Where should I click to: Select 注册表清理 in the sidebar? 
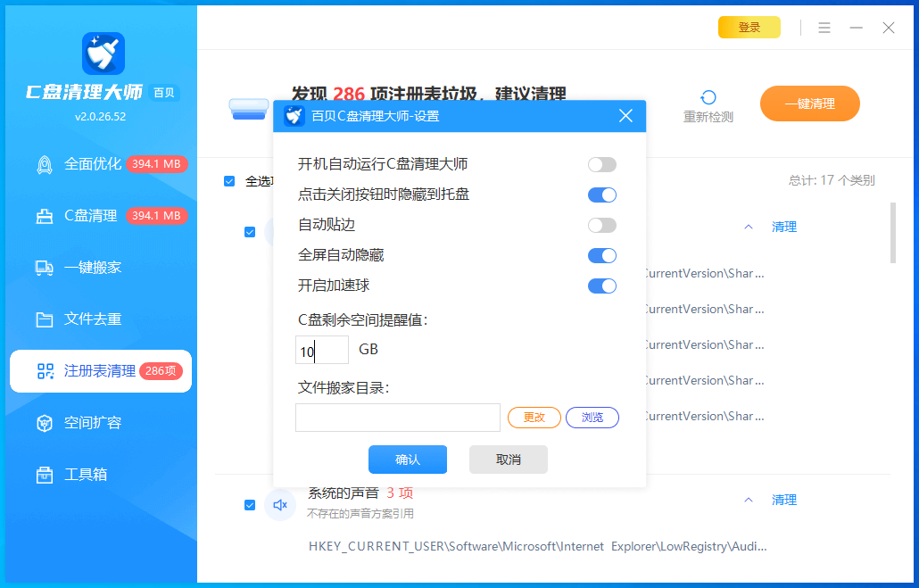click(101, 371)
